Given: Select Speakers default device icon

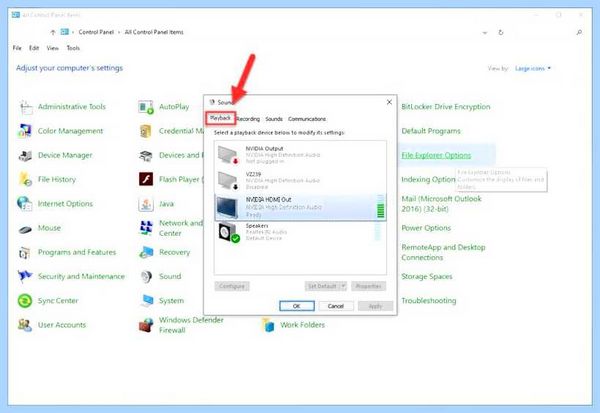Looking at the screenshot, I should (x=229, y=232).
